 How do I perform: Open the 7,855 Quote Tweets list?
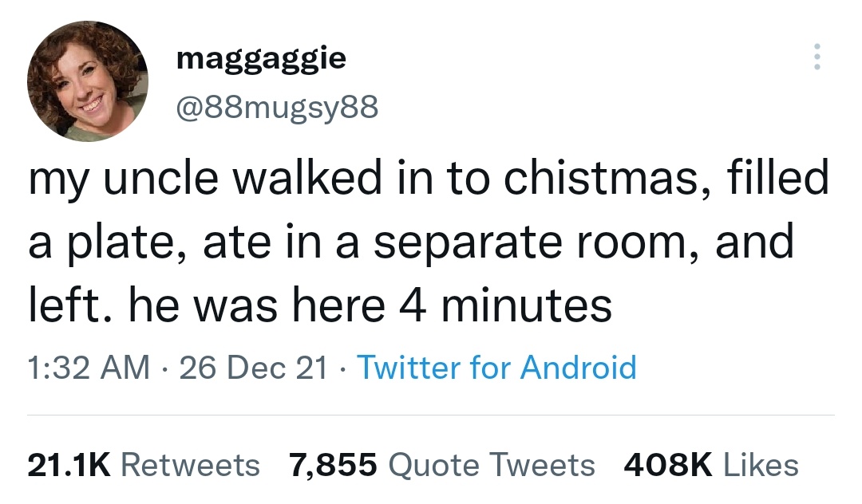click(440, 465)
